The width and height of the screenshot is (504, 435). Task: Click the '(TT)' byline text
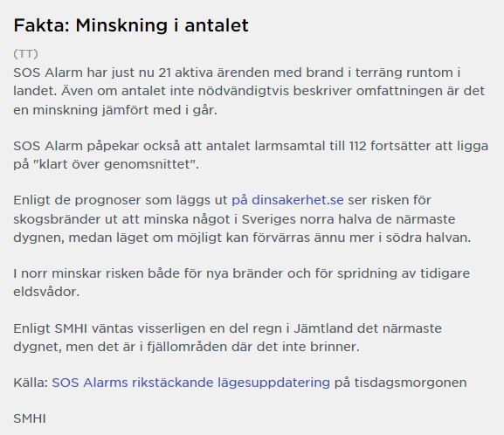(25, 53)
